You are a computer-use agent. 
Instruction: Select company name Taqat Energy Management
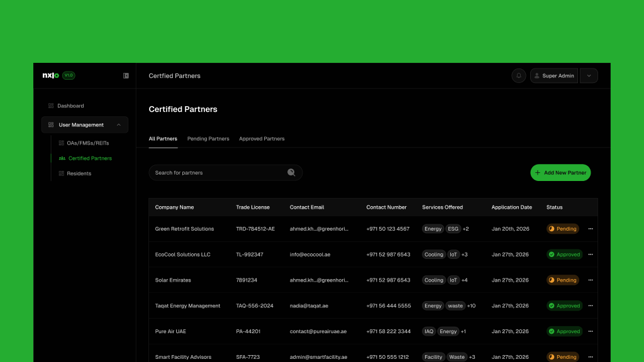(187, 306)
